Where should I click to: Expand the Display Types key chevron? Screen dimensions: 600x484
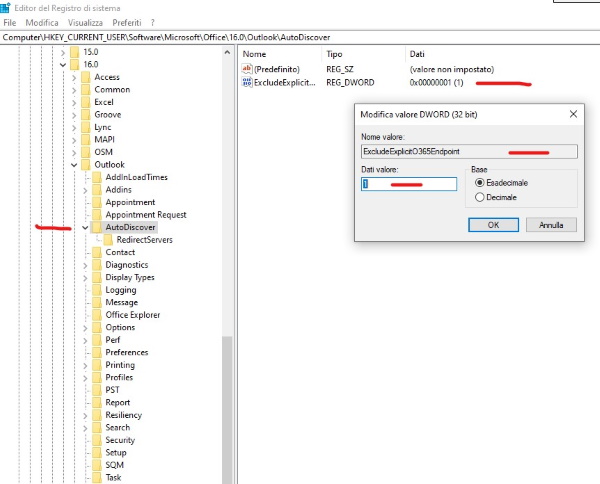point(85,278)
